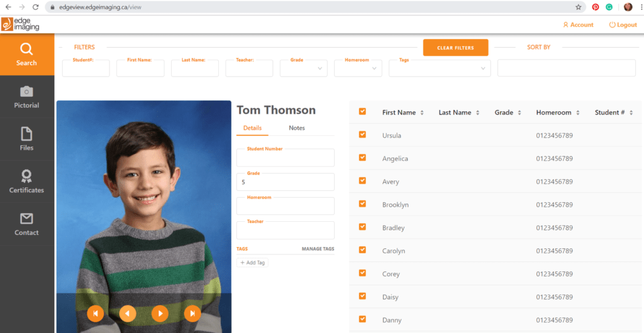Click the Homeroom details field

286,206
